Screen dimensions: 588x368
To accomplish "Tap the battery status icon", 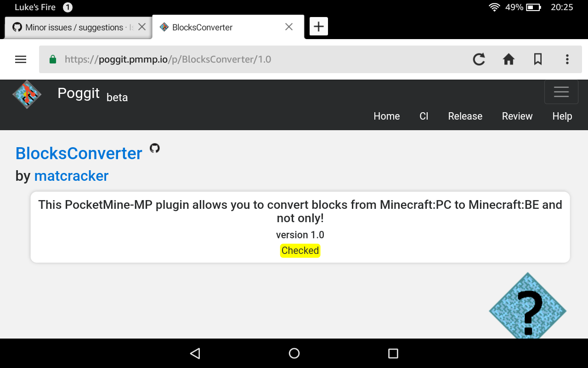I will click(x=533, y=7).
